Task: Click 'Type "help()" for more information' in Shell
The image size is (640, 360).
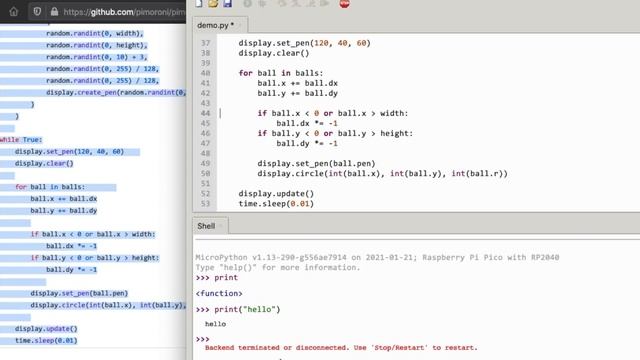Action: click(x=278, y=268)
